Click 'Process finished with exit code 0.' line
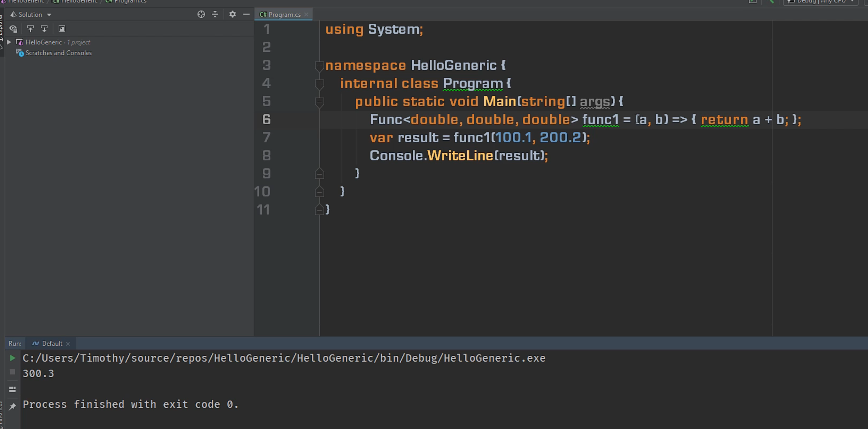Viewport: 868px width, 429px height. 131,404
